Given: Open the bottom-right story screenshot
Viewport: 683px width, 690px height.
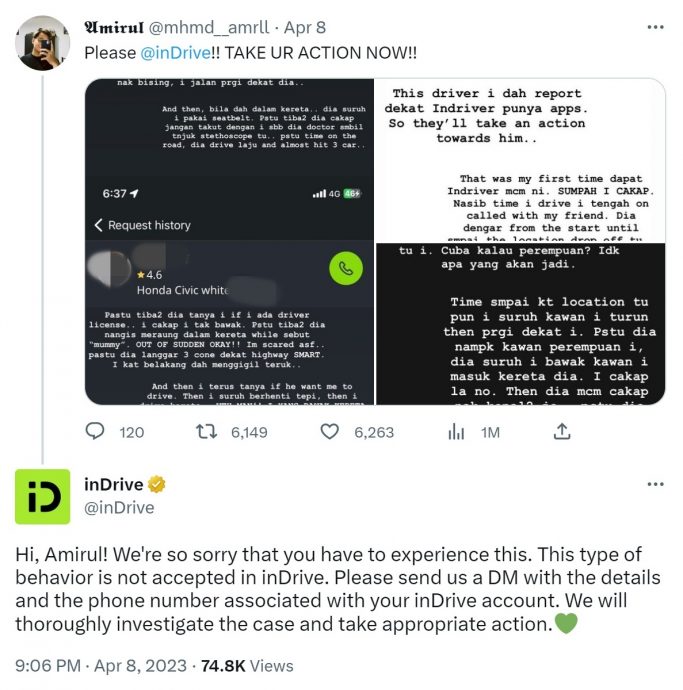Looking at the screenshot, I should pos(519,323).
